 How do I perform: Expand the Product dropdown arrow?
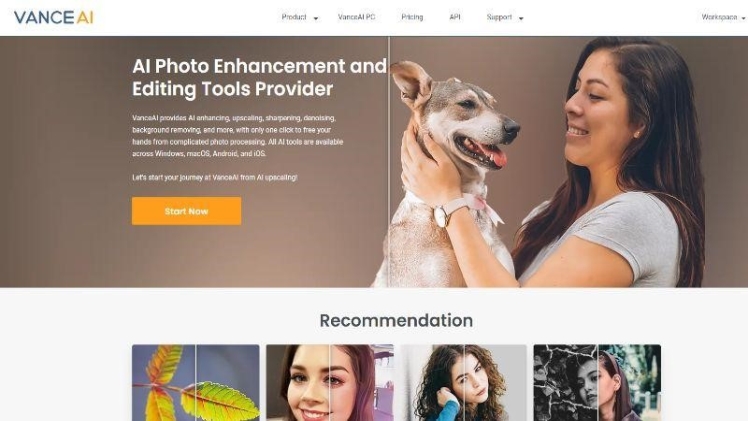coord(315,18)
